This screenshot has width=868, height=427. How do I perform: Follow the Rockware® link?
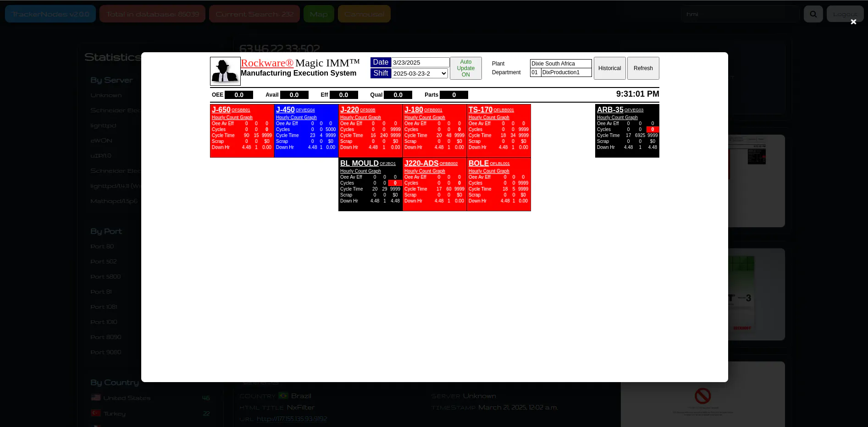tap(267, 63)
